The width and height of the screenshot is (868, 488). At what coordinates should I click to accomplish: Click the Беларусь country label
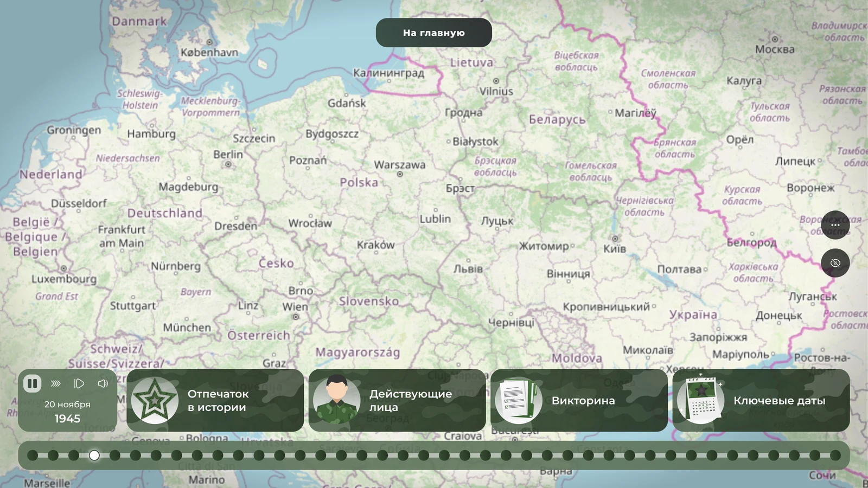point(557,119)
